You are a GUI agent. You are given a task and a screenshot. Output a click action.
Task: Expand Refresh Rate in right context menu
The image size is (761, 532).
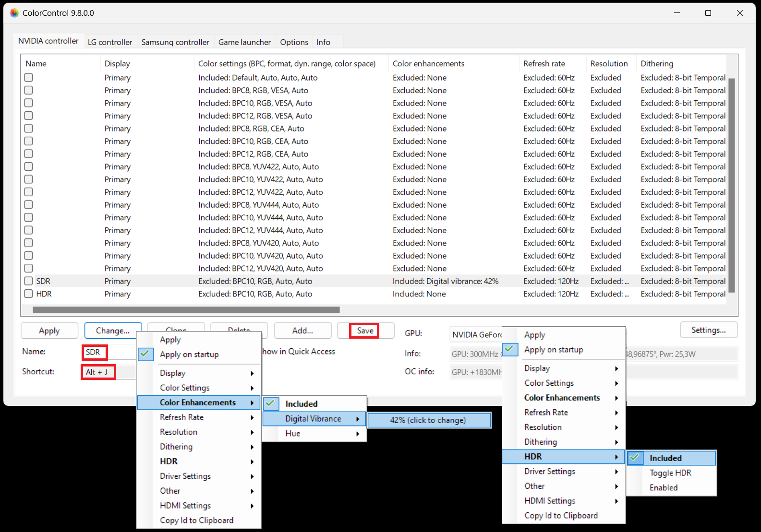coord(564,413)
